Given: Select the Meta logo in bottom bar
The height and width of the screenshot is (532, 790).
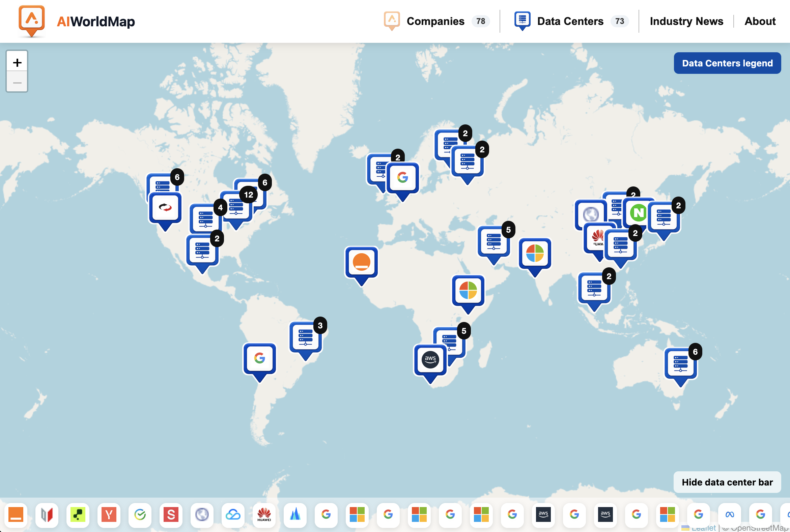Looking at the screenshot, I should coord(730,515).
